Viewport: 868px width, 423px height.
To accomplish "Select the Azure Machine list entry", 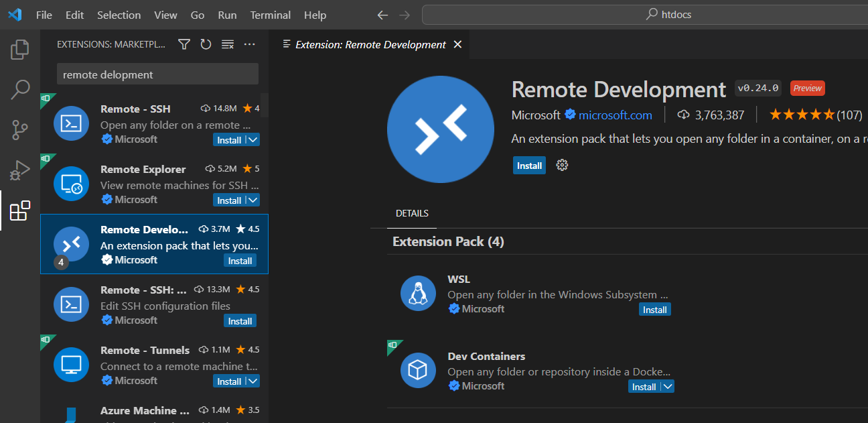I will [x=154, y=410].
